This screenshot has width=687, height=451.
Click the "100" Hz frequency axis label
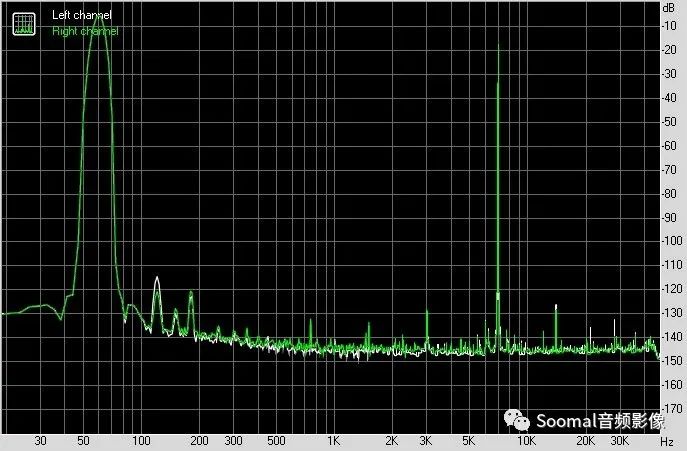pyautogui.click(x=141, y=440)
